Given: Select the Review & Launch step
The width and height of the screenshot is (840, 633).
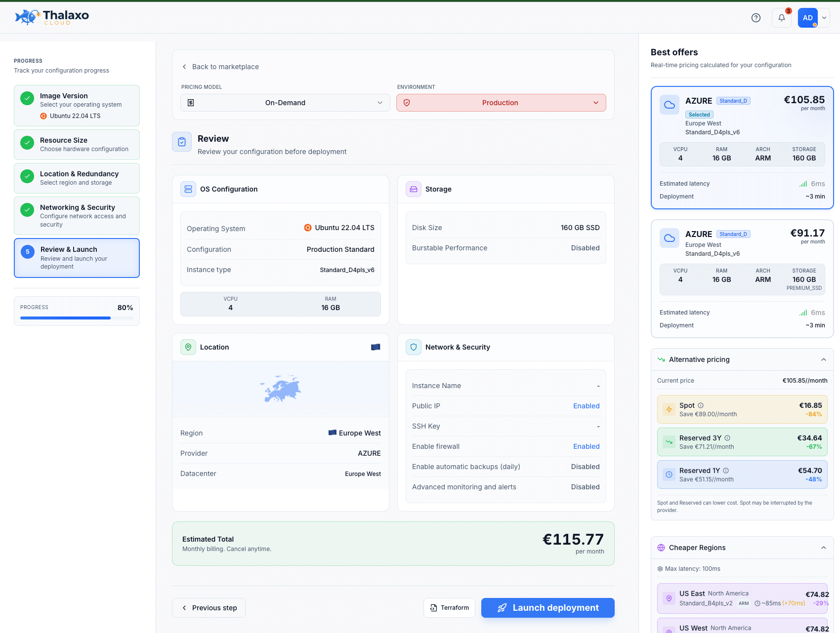Looking at the screenshot, I should (77, 258).
